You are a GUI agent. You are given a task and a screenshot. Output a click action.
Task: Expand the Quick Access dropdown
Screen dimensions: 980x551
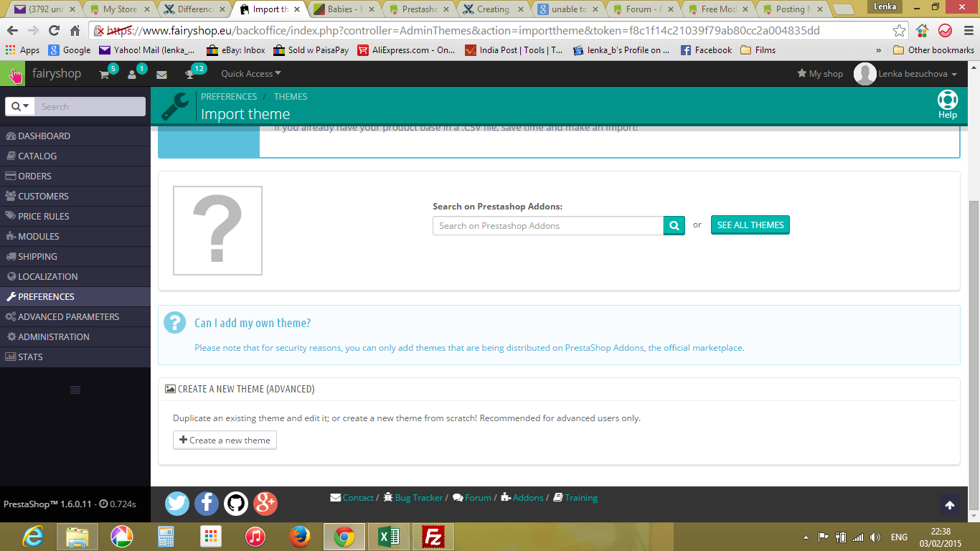pos(251,74)
